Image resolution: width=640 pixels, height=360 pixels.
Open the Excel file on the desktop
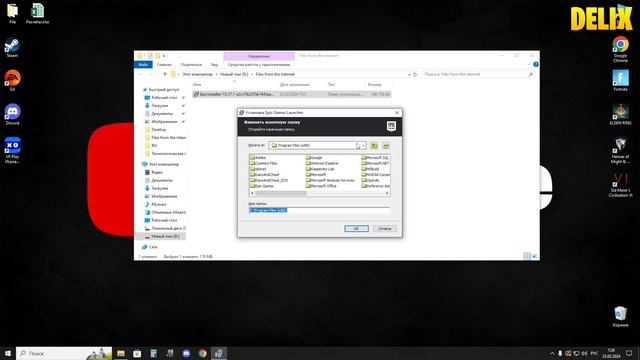(x=38, y=13)
